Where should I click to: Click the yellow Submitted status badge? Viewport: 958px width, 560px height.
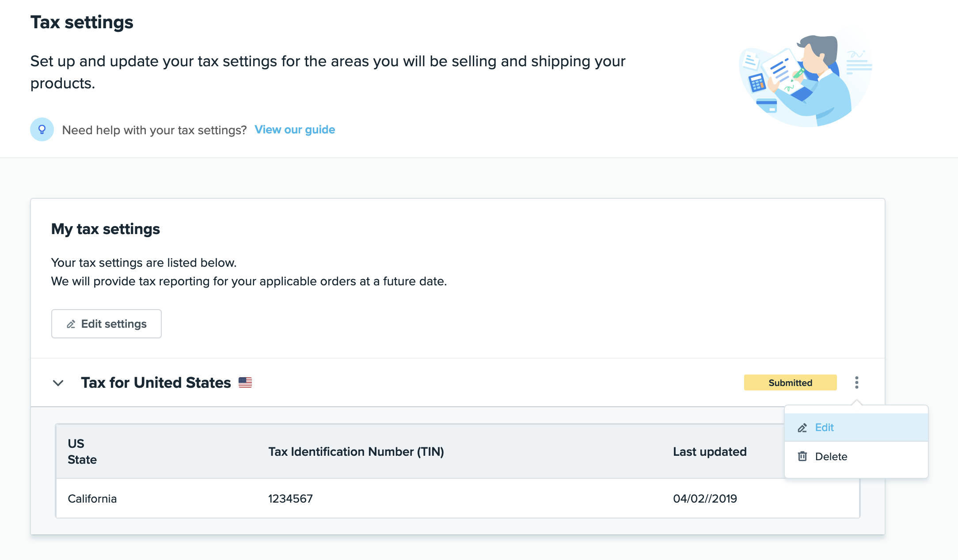(x=790, y=383)
